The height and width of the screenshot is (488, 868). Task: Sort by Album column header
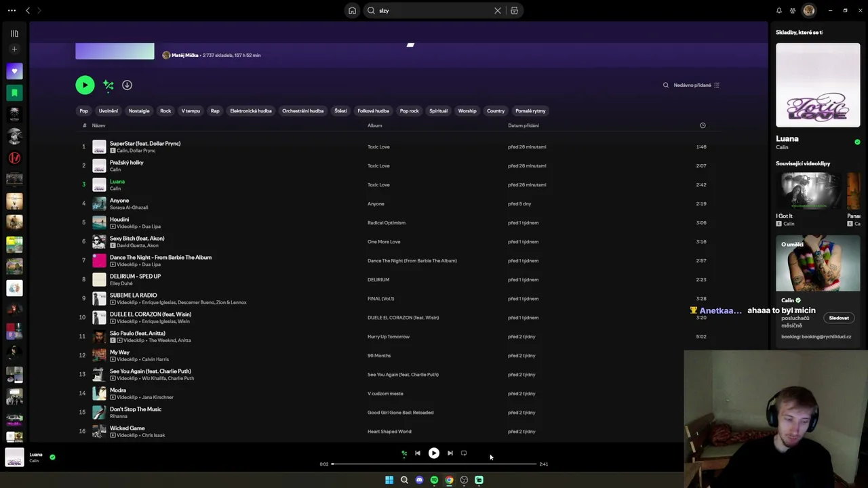pyautogui.click(x=375, y=125)
